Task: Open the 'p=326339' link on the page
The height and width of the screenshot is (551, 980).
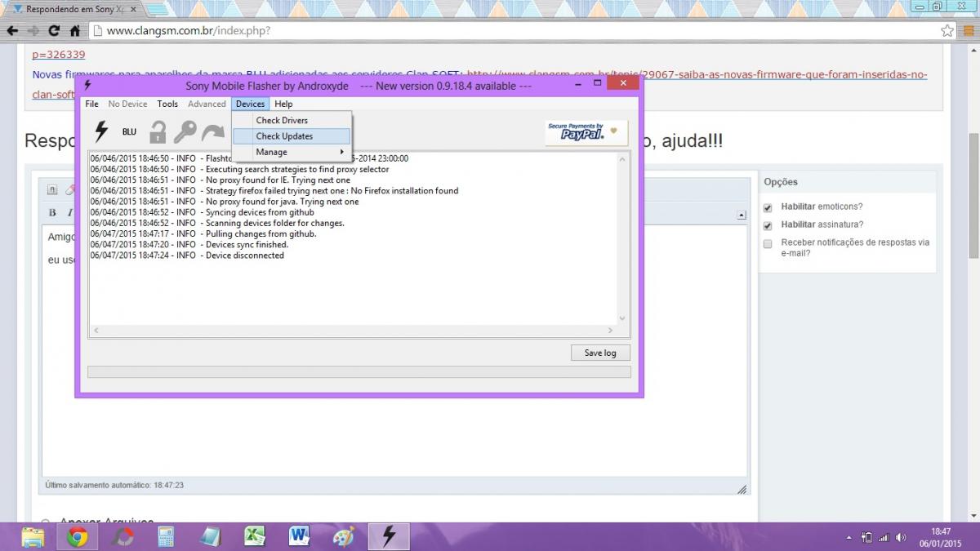Action: 59,55
